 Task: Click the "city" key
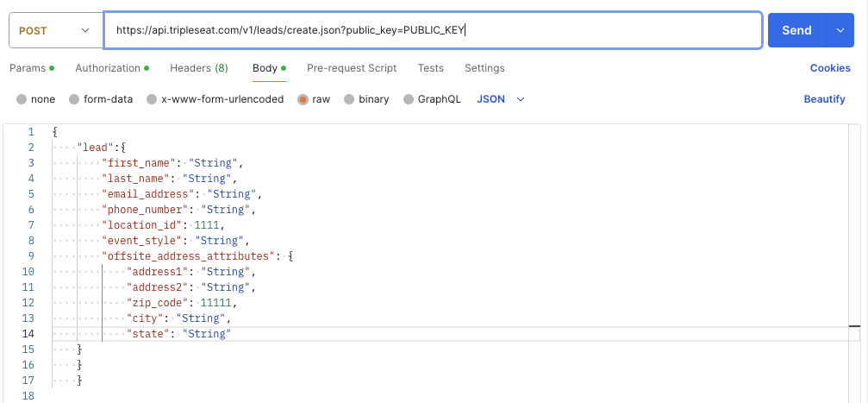coord(145,318)
